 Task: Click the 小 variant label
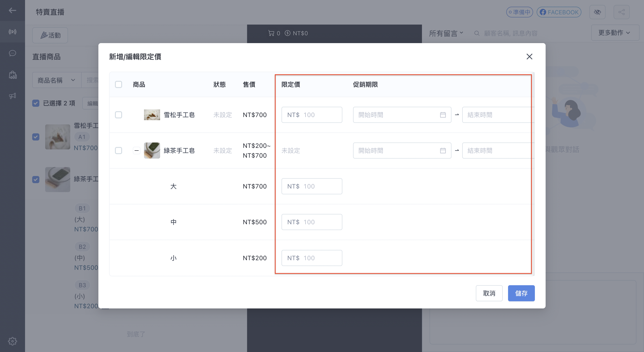(174, 258)
